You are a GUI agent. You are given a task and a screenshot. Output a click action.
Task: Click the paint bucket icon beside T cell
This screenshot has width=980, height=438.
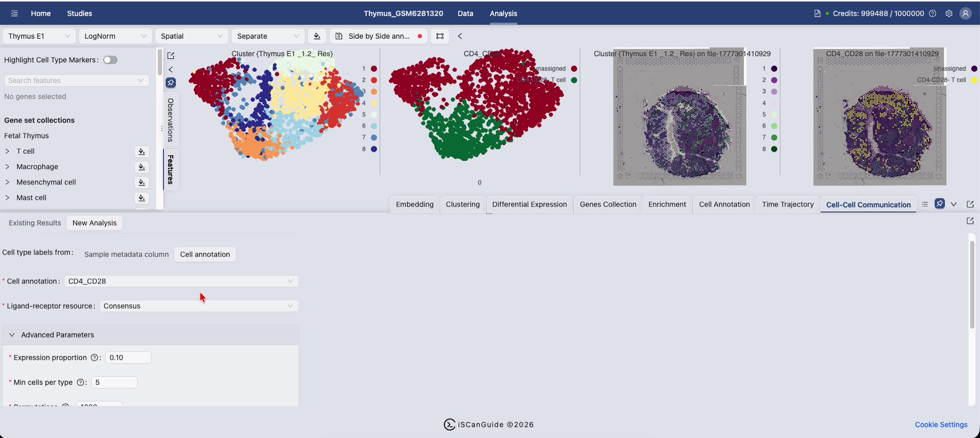coord(142,151)
